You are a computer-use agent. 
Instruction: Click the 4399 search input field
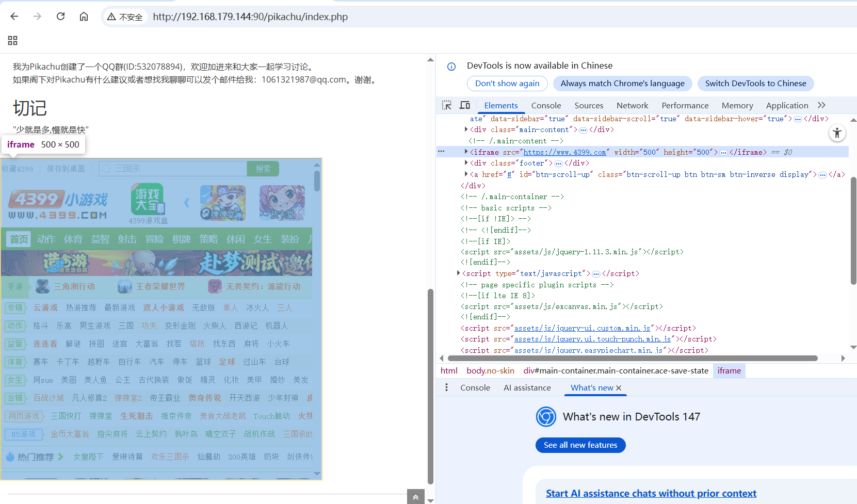[173, 169]
